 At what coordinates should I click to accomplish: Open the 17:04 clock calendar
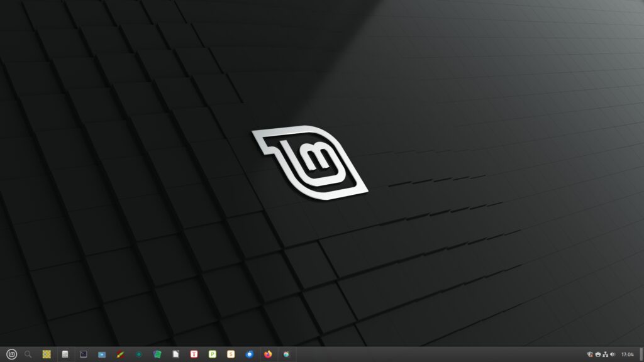[627, 354]
